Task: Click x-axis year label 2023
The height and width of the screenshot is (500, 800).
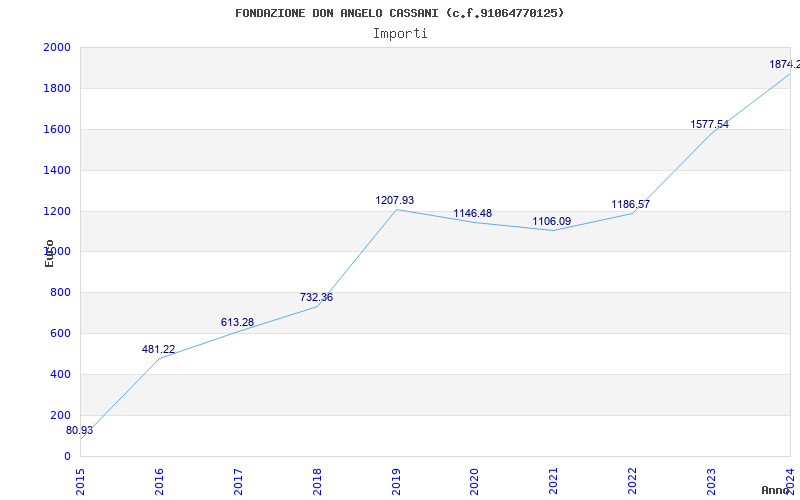Action: (711, 481)
